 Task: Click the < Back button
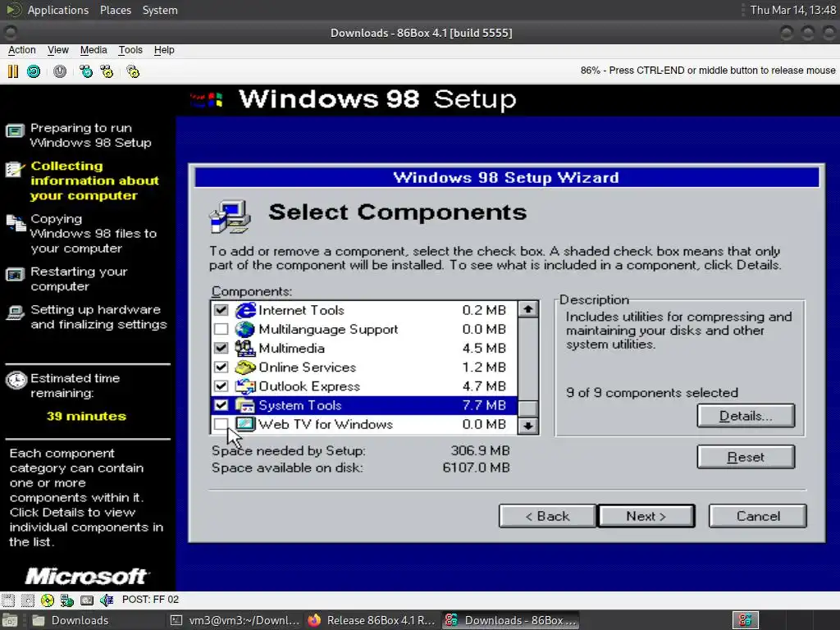[x=547, y=516]
